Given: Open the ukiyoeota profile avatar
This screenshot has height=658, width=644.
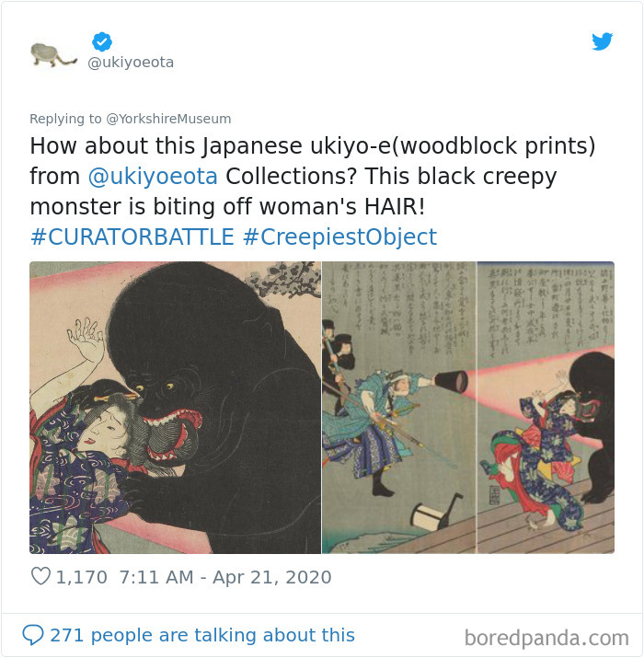Looking at the screenshot, I should point(53,55).
